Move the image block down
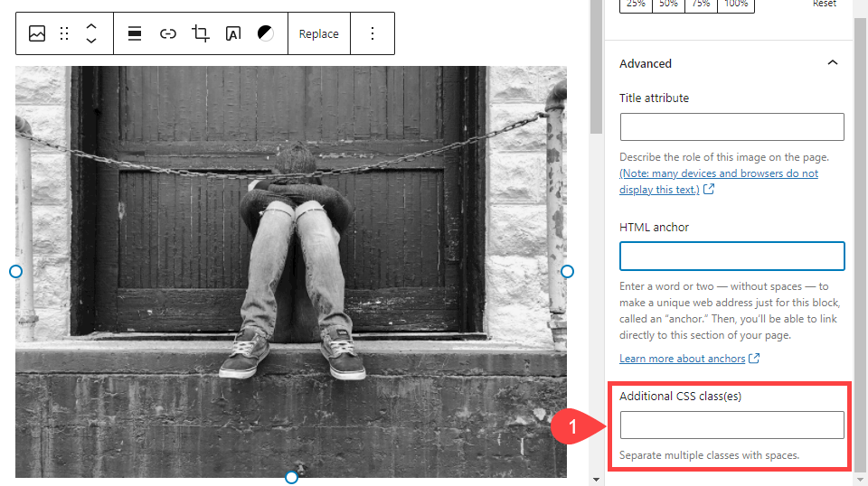Screen dimensions: 868x486 coord(91,42)
